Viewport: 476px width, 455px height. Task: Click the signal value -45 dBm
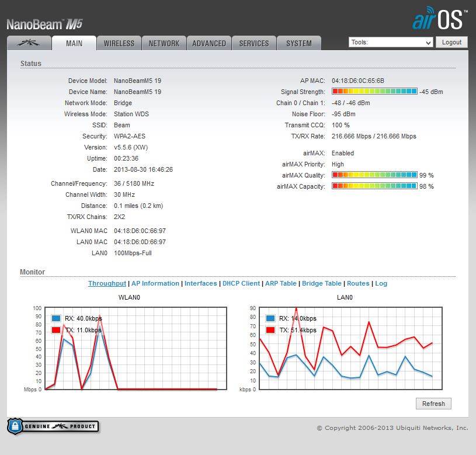point(431,92)
